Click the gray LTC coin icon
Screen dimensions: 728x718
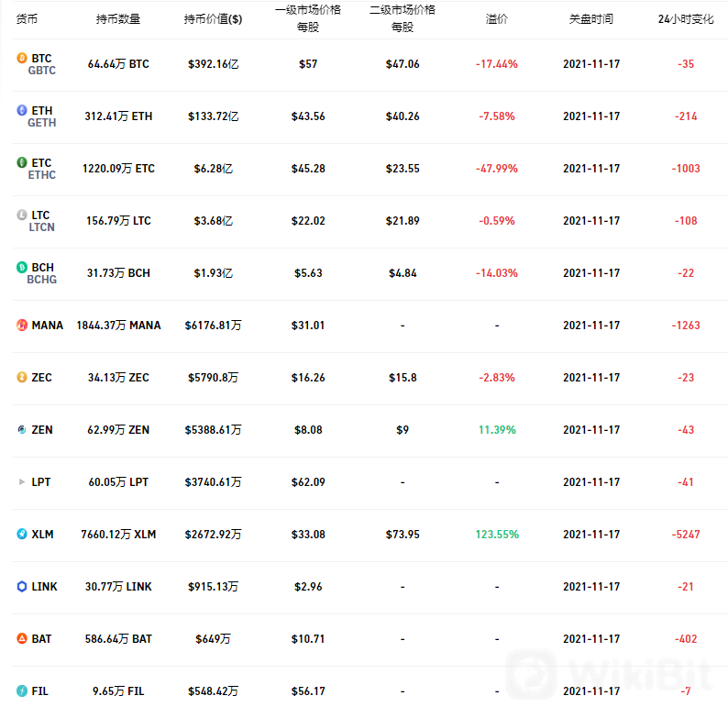tap(22, 215)
